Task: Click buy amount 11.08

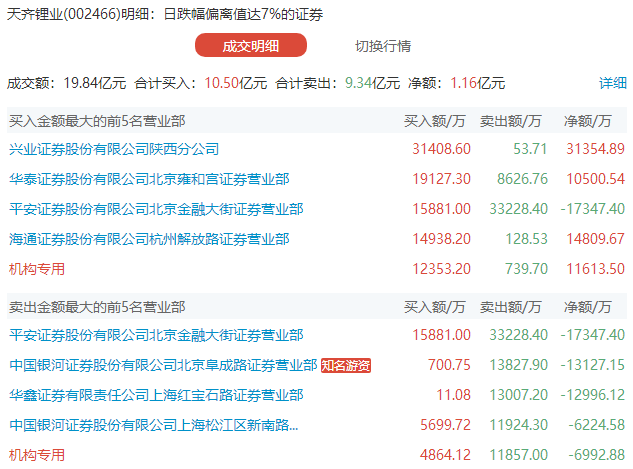Action: coord(453,395)
